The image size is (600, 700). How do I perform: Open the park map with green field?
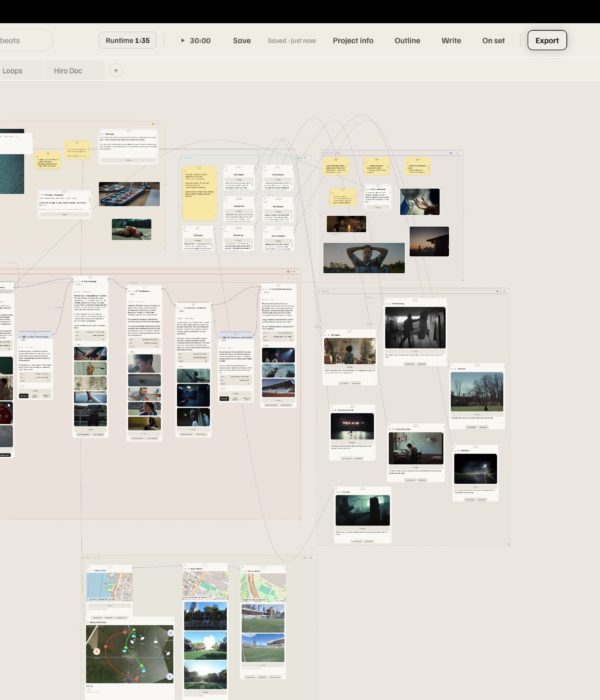coord(263,587)
